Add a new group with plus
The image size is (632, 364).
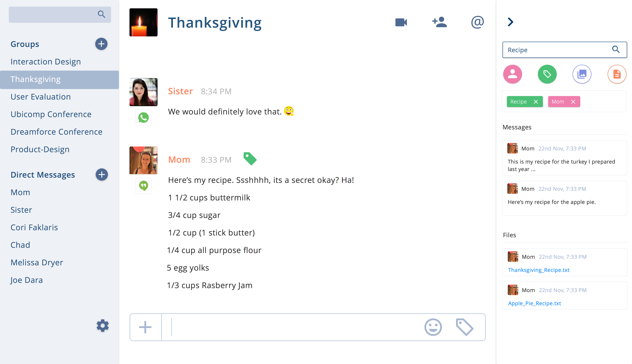click(101, 44)
